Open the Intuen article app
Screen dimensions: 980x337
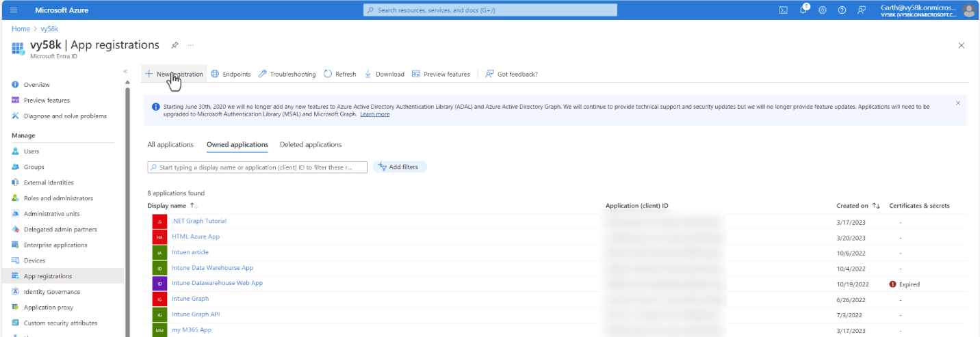click(190, 252)
